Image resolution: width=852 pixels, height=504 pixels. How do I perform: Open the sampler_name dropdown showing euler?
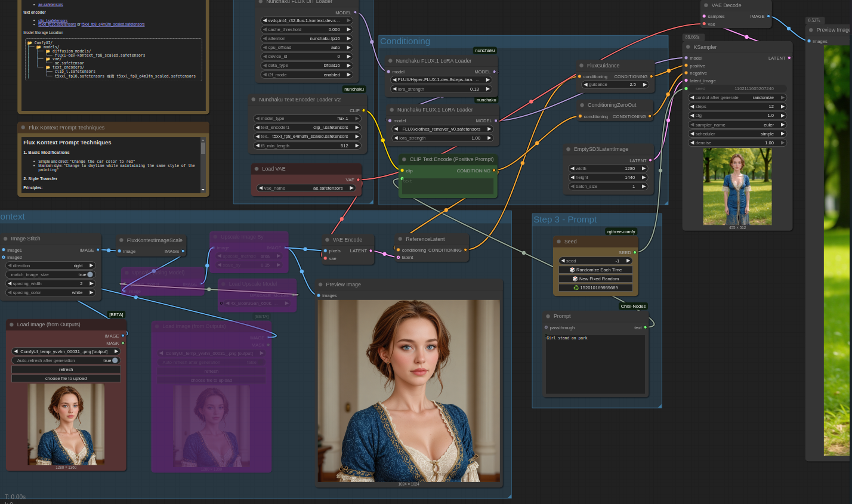click(737, 125)
